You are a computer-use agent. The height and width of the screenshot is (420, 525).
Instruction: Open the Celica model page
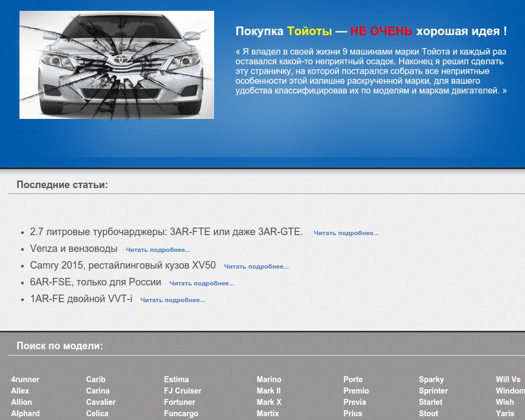coord(97,414)
